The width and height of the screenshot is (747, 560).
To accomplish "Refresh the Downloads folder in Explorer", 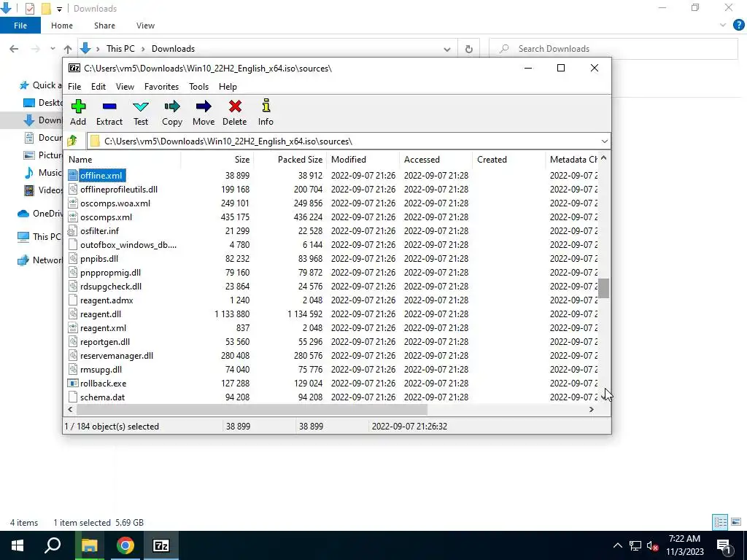I will [x=469, y=49].
